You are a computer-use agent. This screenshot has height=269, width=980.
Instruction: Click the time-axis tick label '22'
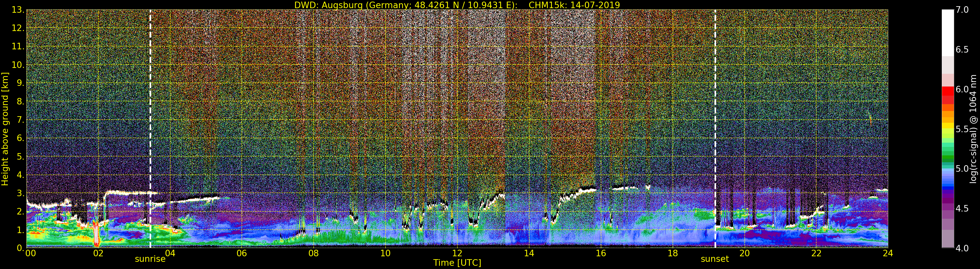pyautogui.click(x=816, y=253)
